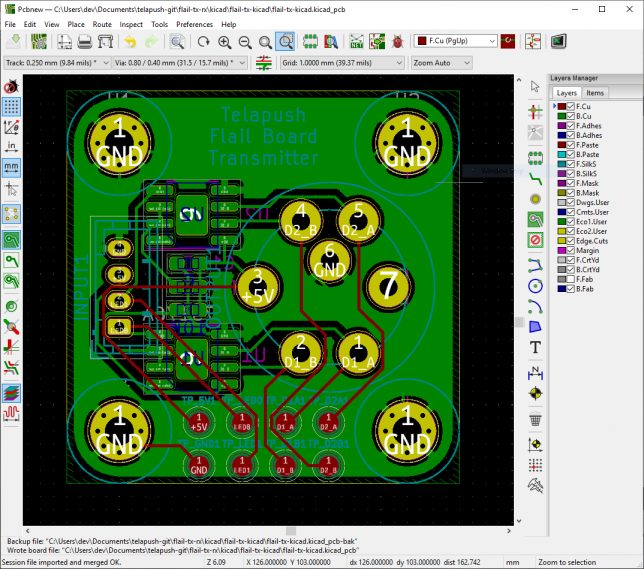The height and width of the screenshot is (569, 644).
Task: Select the Add vias tool
Action: coord(535,200)
